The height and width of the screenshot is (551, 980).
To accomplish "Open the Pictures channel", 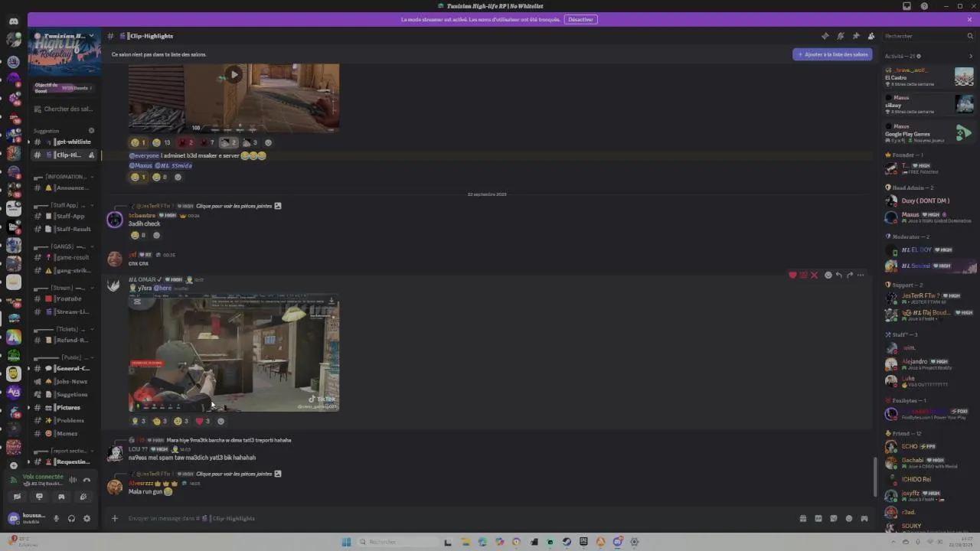I will pyautogui.click(x=64, y=407).
